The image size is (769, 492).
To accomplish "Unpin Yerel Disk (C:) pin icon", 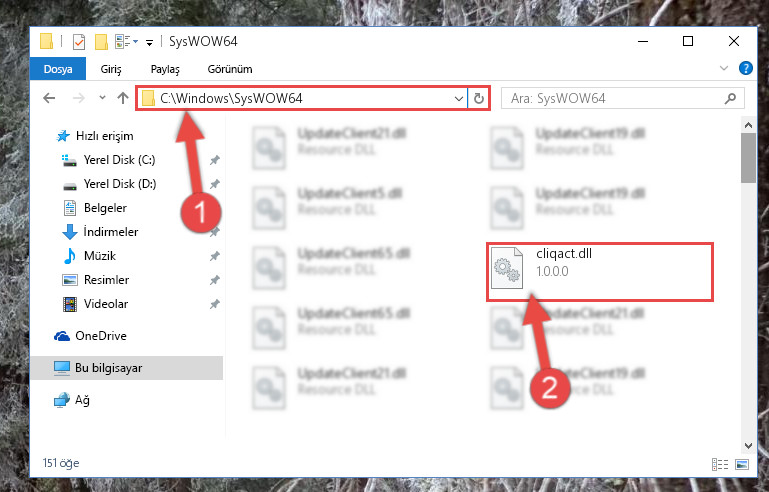I will pos(215,160).
